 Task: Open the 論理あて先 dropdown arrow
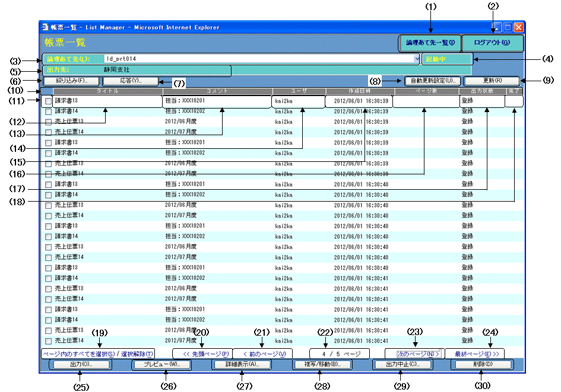tap(417, 59)
